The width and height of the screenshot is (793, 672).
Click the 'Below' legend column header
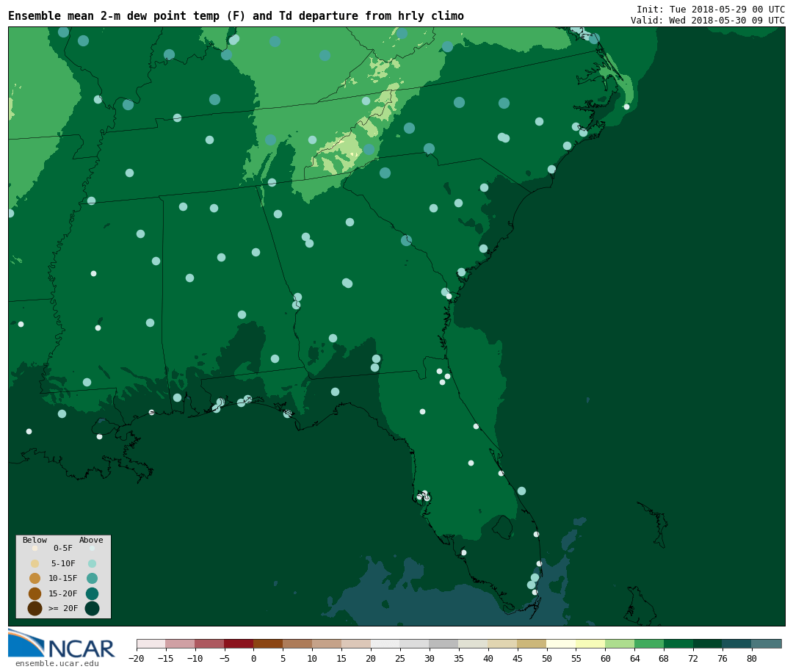click(x=35, y=540)
